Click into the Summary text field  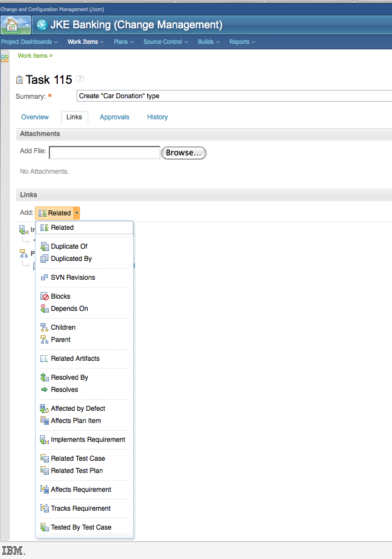click(234, 96)
